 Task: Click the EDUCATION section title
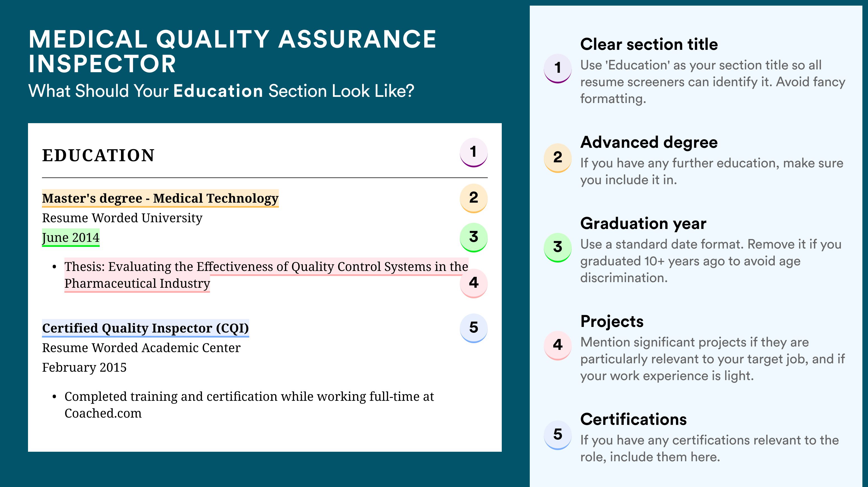pos(98,155)
